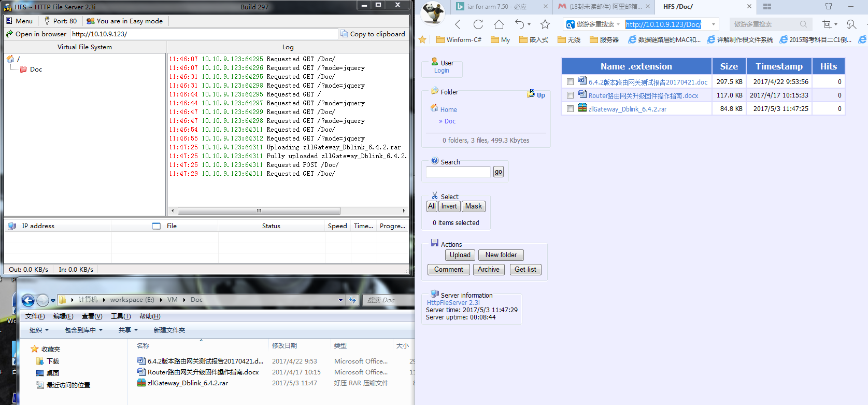Select zllGateway_Dblink_6.4.2.rar in Explorer
The width and height of the screenshot is (868, 405).
click(x=188, y=383)
